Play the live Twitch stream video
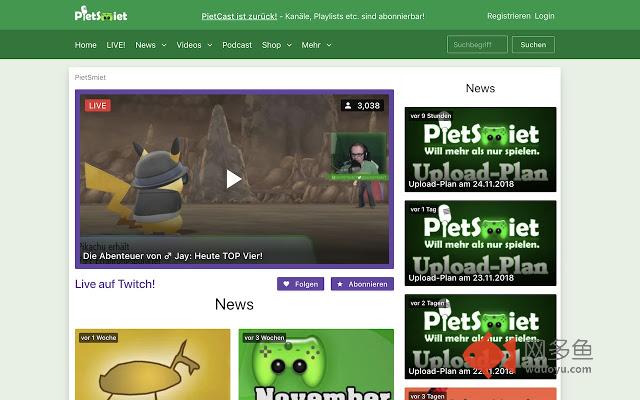640x400 pixels. click(x=233, y=179)
